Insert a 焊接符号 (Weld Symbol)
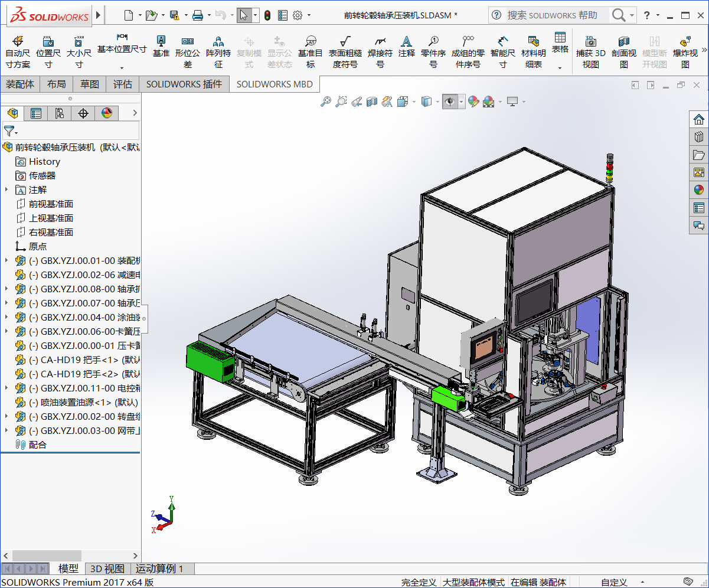 coord(380,51)
